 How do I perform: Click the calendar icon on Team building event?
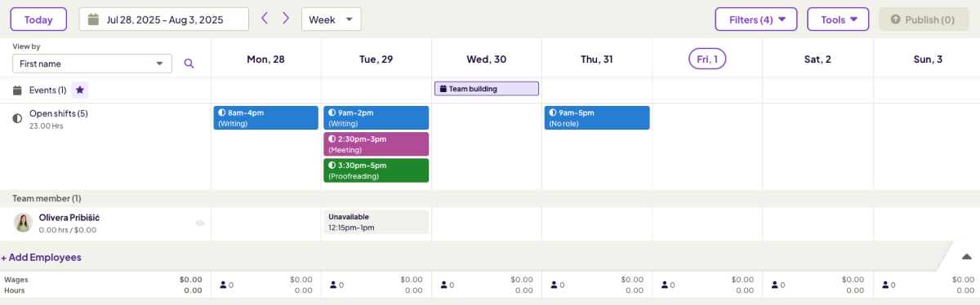point(443,89)
